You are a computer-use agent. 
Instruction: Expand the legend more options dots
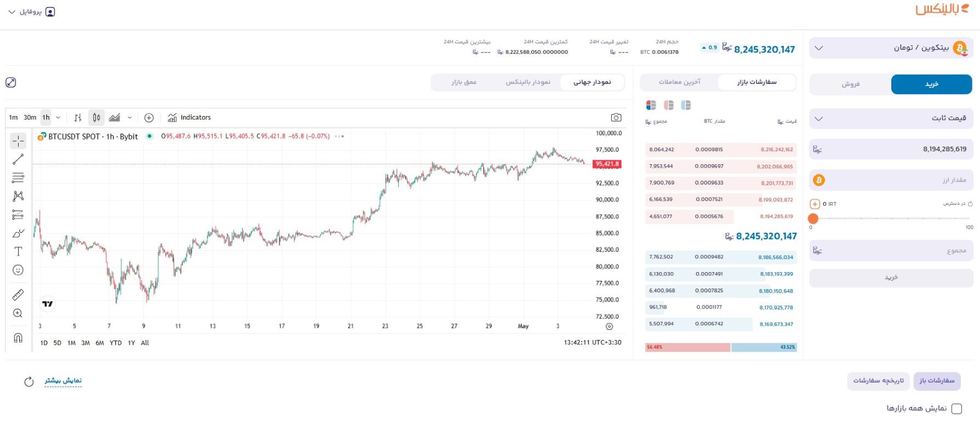(x=340, y=136)
